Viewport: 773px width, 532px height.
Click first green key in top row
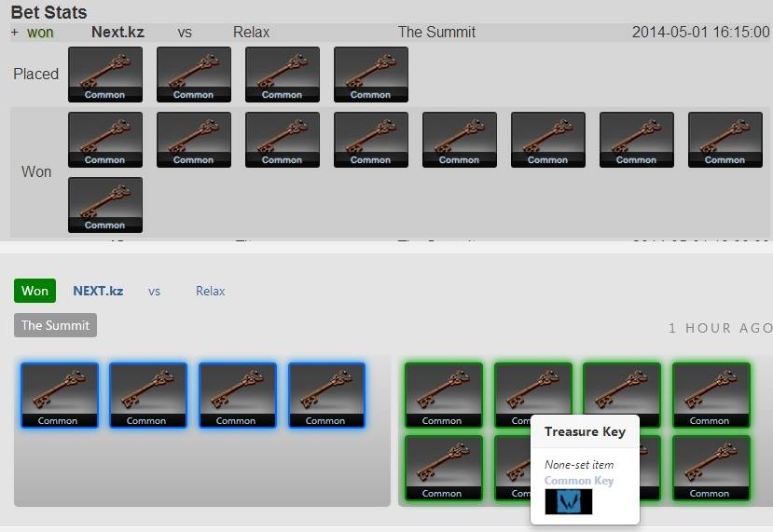click(x=444, y=395)
